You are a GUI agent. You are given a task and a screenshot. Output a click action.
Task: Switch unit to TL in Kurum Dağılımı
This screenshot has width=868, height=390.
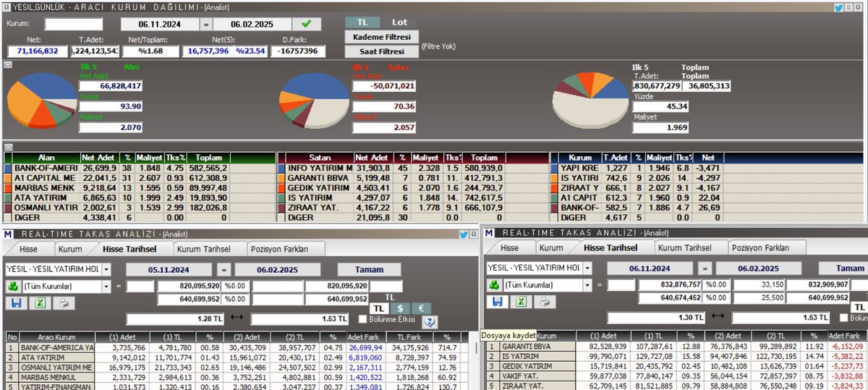(362, 23)
